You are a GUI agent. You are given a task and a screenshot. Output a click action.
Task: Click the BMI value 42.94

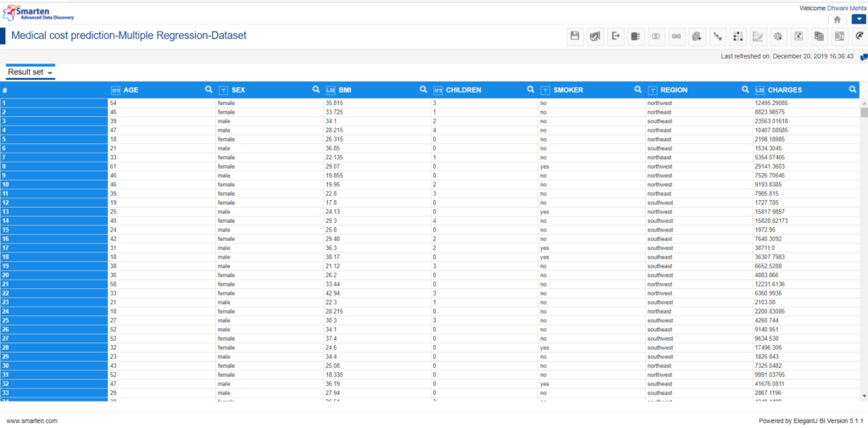(x=332, y=293)
